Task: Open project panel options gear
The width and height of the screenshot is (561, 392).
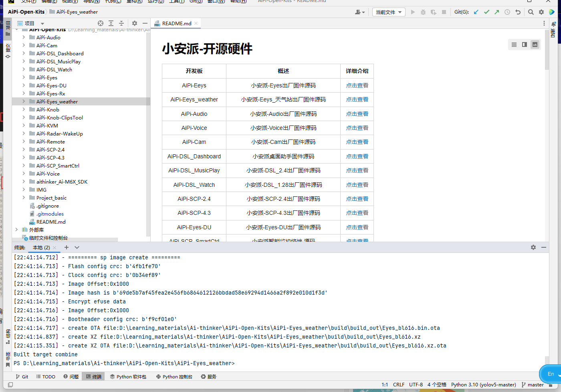Action: 135,23
